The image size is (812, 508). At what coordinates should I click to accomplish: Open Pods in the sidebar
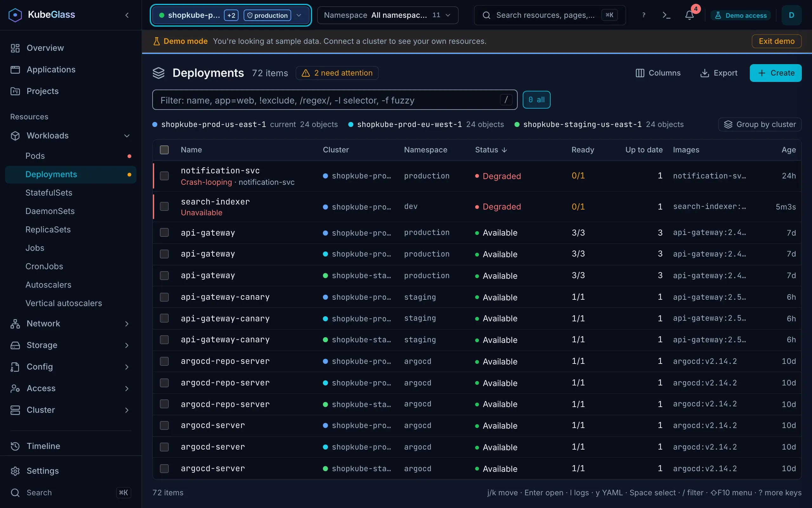[x=70, y=156]
